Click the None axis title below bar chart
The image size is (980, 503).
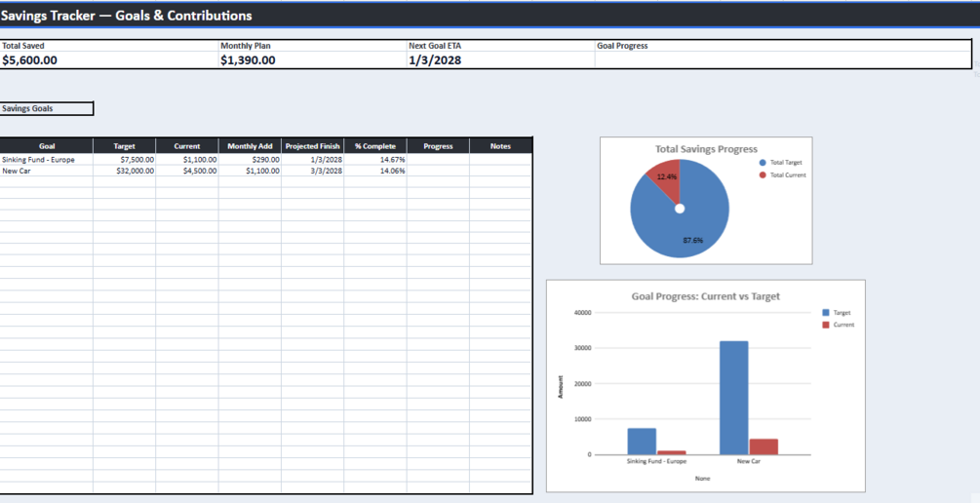[x=702, y=479]
